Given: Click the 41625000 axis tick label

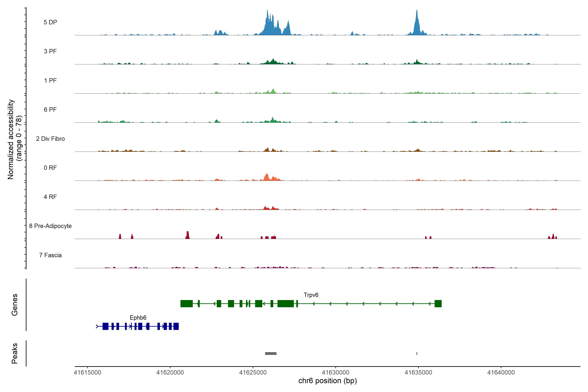Looking at the screenshot, I should (x=253, y=373).
